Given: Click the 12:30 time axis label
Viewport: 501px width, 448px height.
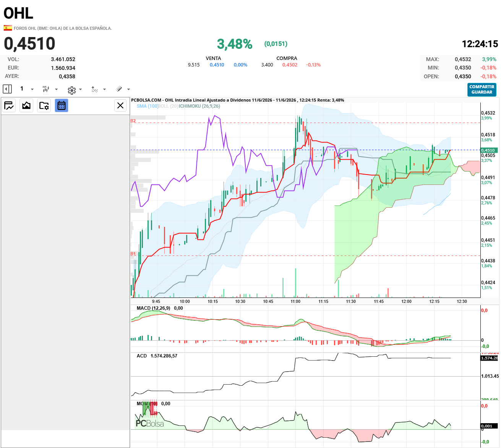Looking at the screenshot, I should 462,301.
